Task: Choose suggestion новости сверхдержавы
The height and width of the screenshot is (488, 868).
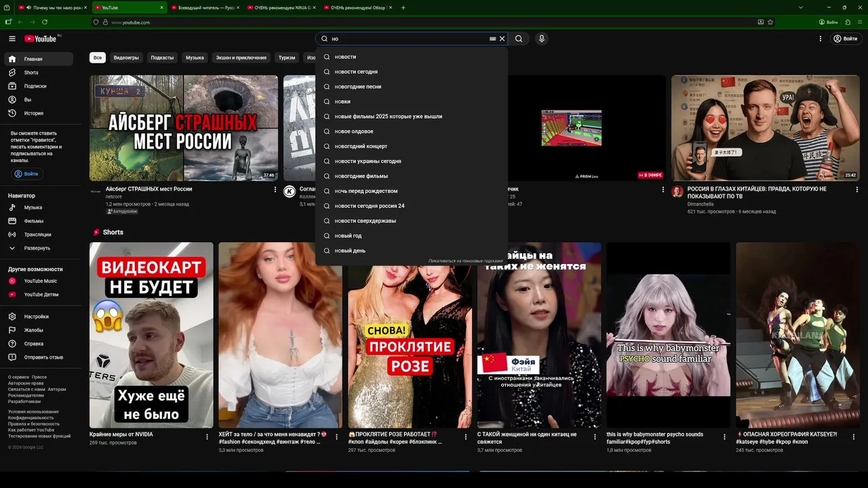Action: click(412, 221)
